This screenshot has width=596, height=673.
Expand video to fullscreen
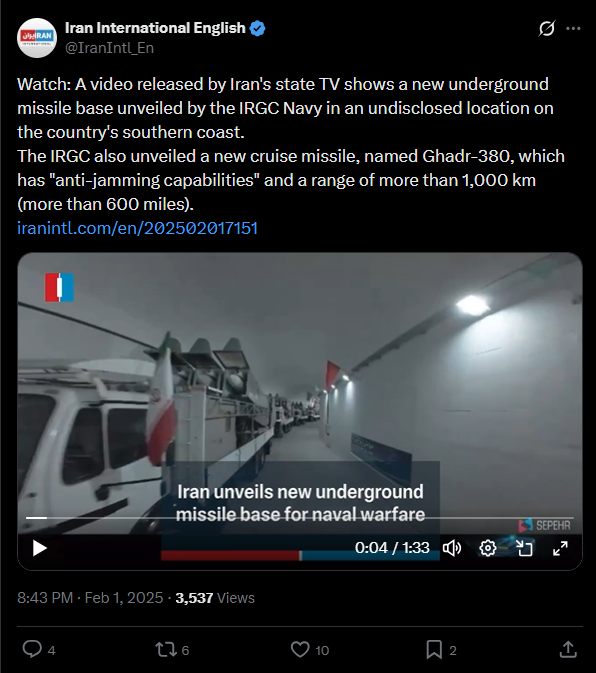(x=560, y=548)
